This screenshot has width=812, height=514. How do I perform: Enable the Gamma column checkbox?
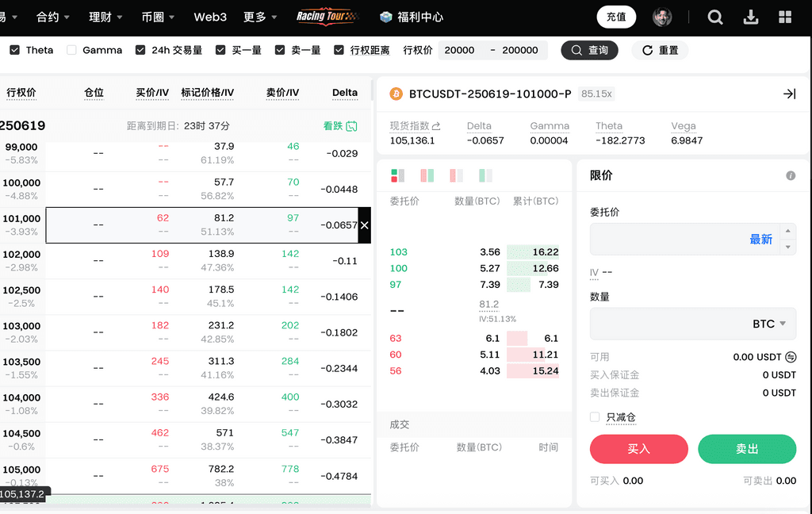[72, 50]
